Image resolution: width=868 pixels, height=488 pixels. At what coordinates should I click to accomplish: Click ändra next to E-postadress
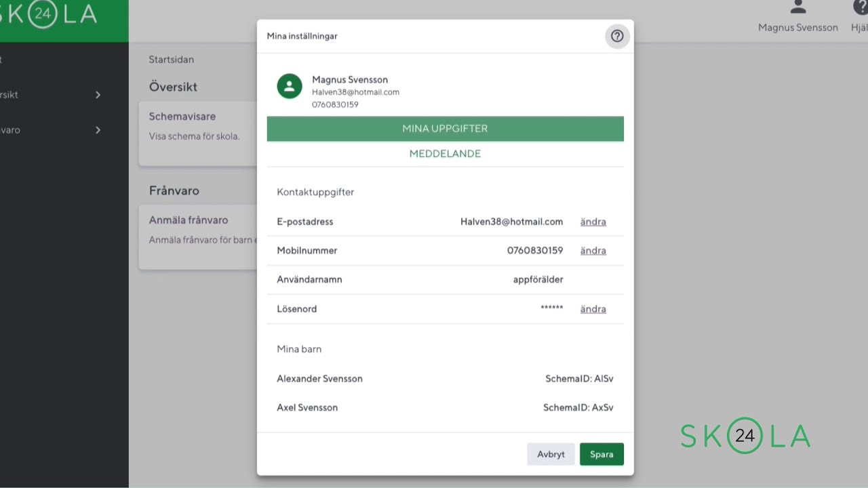593,222
